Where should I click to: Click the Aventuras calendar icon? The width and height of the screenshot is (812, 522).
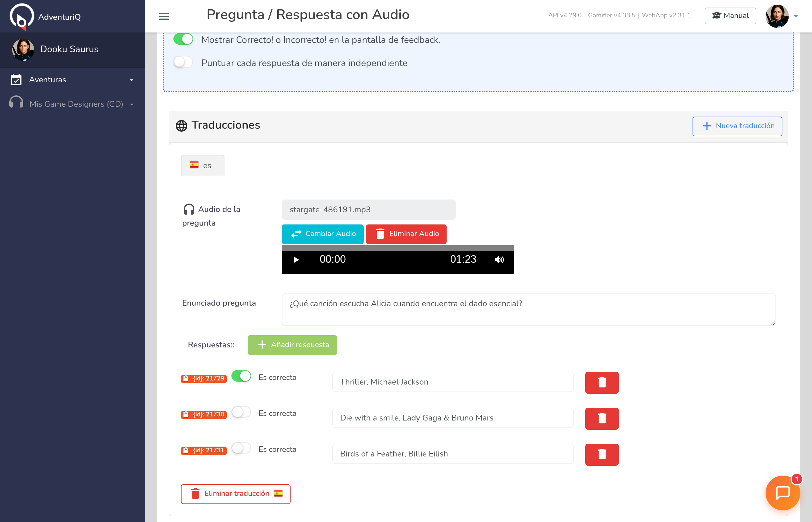(16, 80)
